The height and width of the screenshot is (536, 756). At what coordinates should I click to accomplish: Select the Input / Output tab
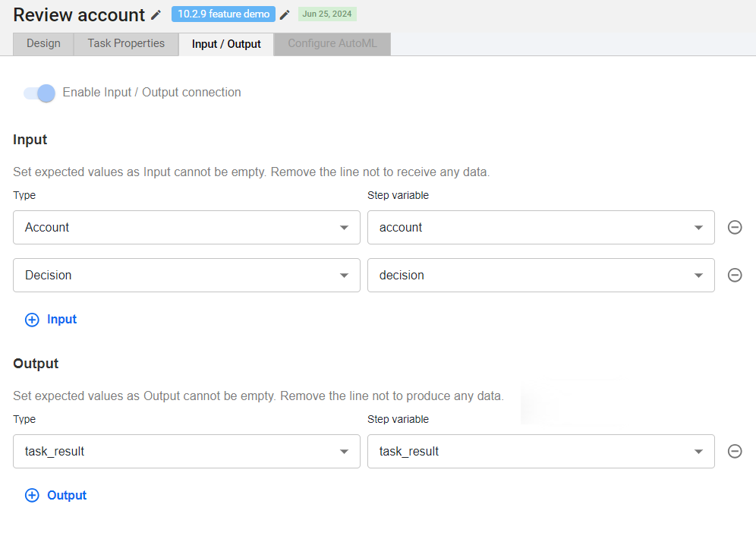click(226, 44)
